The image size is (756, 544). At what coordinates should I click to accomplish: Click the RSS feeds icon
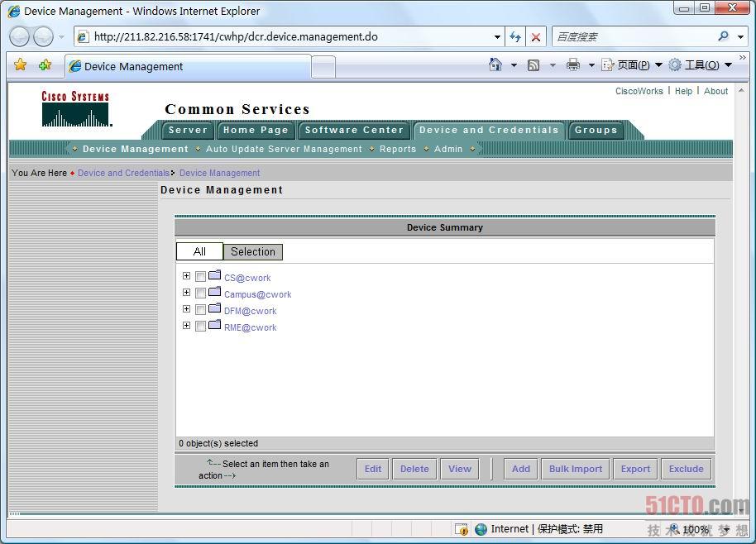tap(534, 65)
